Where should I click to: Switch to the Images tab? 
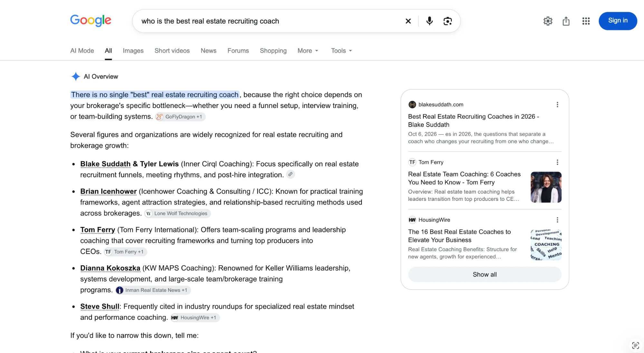point(133,51)
